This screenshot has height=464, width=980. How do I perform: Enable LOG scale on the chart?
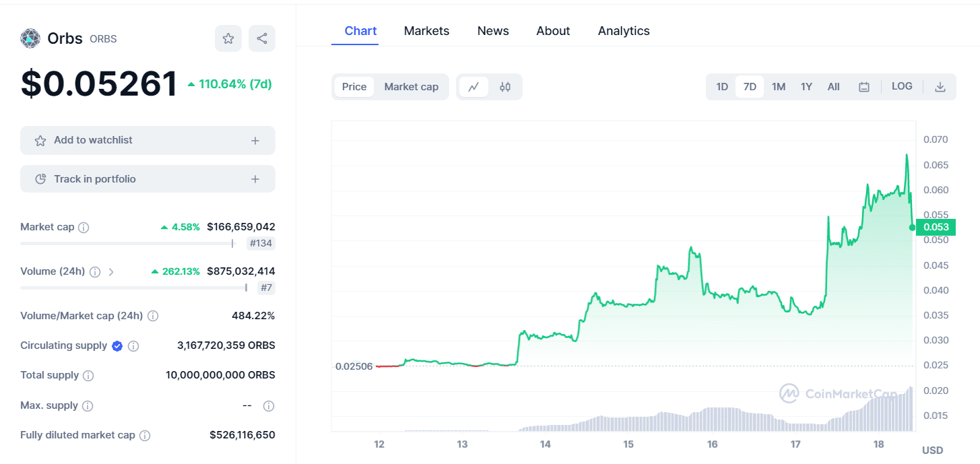pos(902,86)
